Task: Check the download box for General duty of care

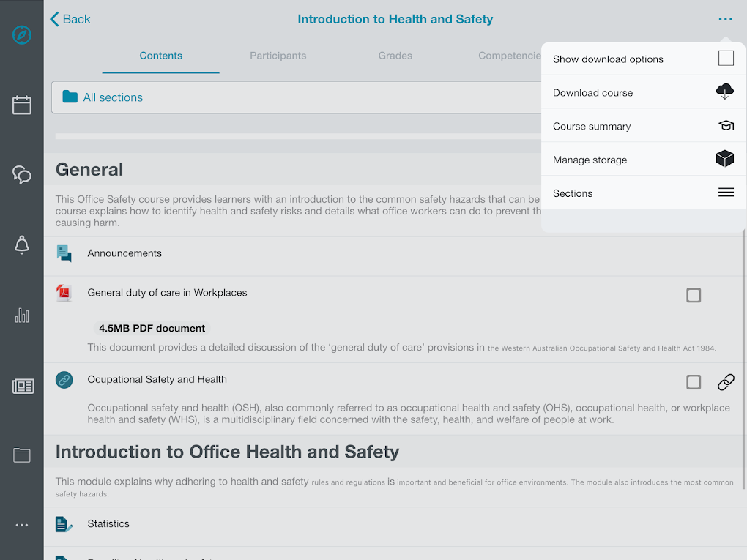Action: click(x=693, y=295)
